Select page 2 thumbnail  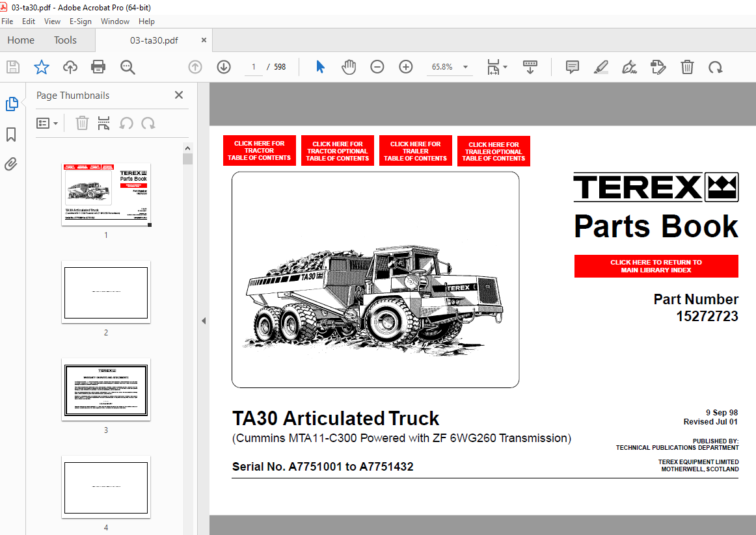click(x=106, y=293)
